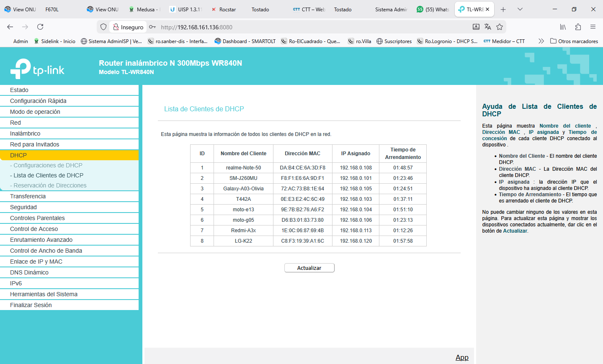Screen dimensions: 603x364
Task: Click the back navigation arrow
Action: click(x=10, y=27)
